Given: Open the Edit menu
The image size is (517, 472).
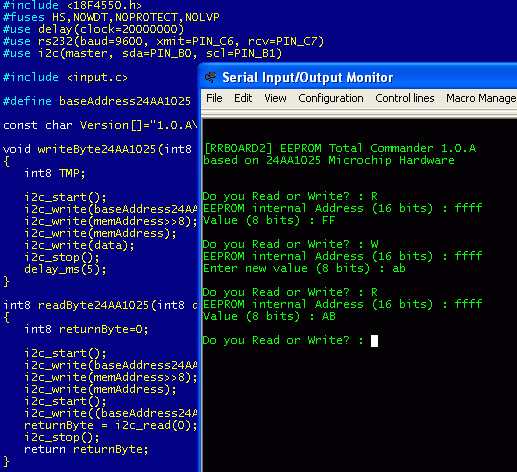Looking at the screenshot, I should [243, 98].
